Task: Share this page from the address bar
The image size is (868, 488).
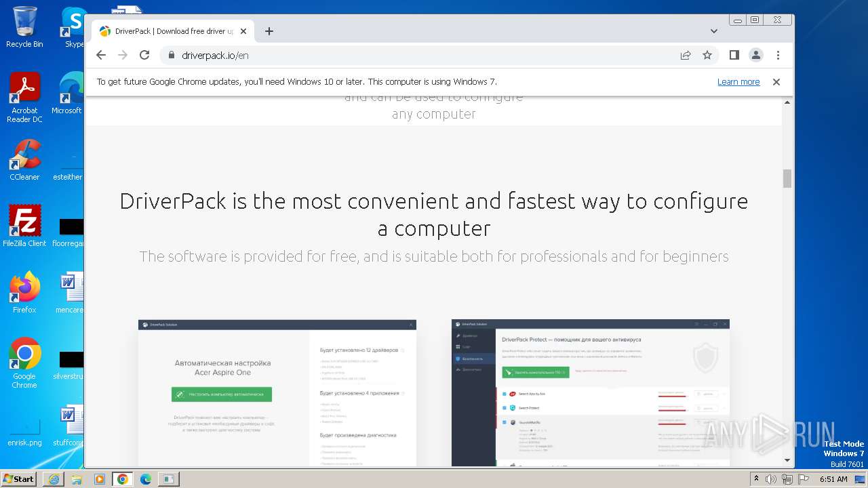Action: tap(686, 56)
